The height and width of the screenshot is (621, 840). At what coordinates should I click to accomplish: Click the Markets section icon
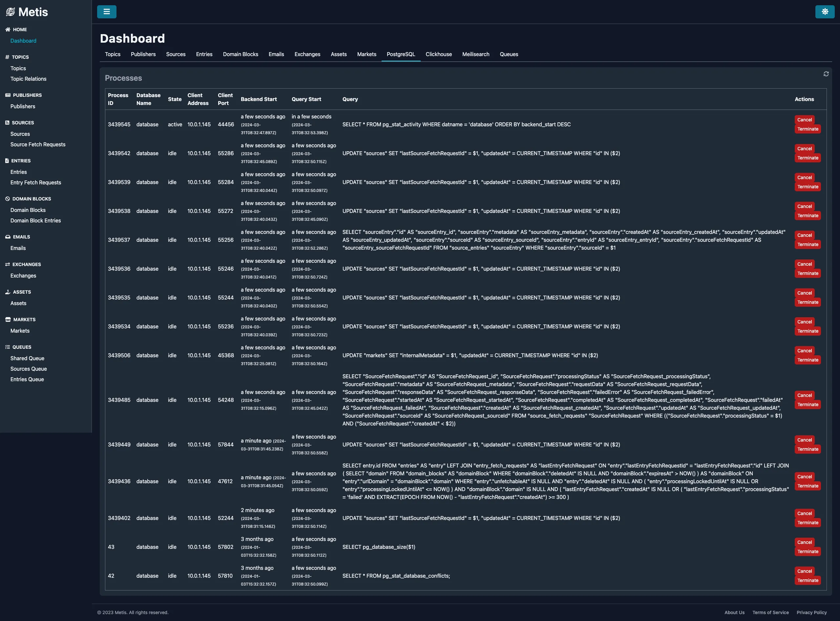[8, 319]
